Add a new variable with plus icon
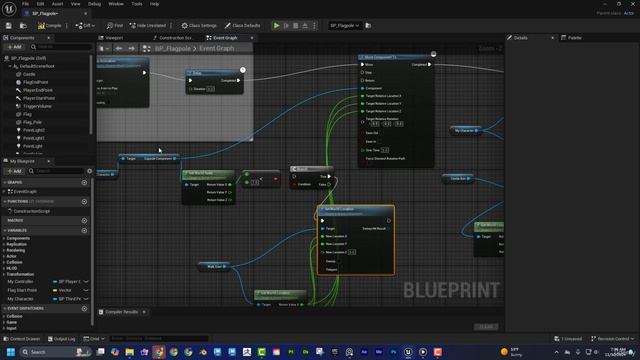 [x=84, y=231]
